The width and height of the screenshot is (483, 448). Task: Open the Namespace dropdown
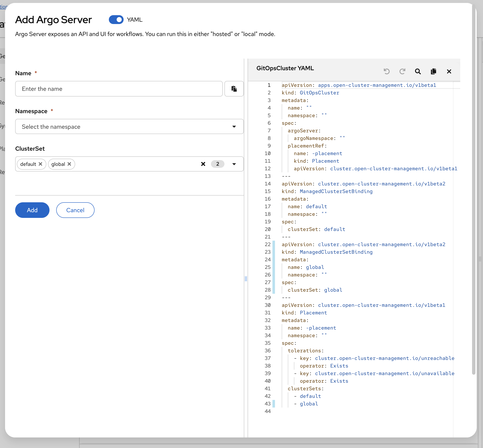pyautogui.click(x=129, y=127)
